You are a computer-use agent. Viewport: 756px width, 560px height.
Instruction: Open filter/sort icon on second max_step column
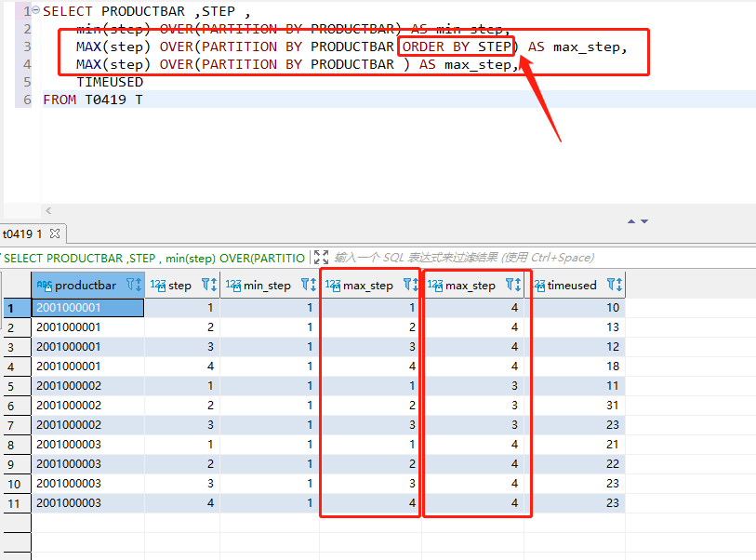point(513,285)
